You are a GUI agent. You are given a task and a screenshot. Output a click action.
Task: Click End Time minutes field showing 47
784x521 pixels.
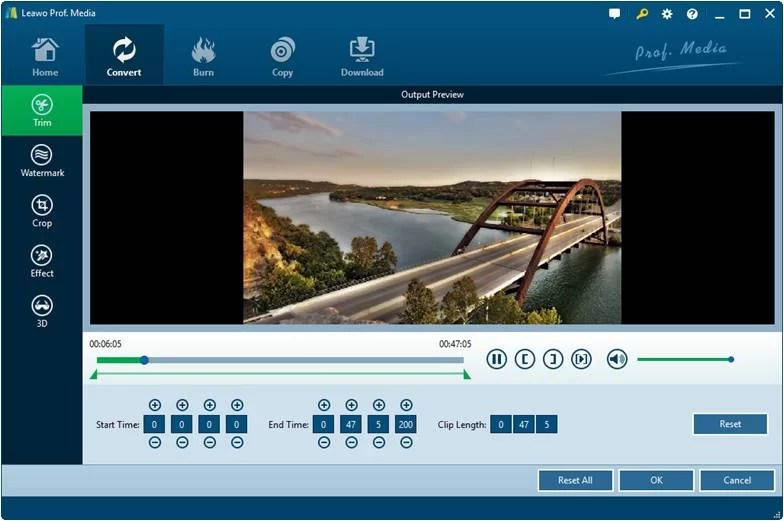click(x=351, y=424)
